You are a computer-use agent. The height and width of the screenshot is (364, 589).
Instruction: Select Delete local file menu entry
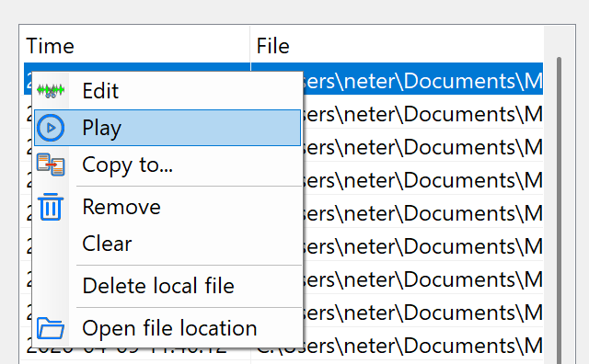pyautogui.click(x=167, y=286)
